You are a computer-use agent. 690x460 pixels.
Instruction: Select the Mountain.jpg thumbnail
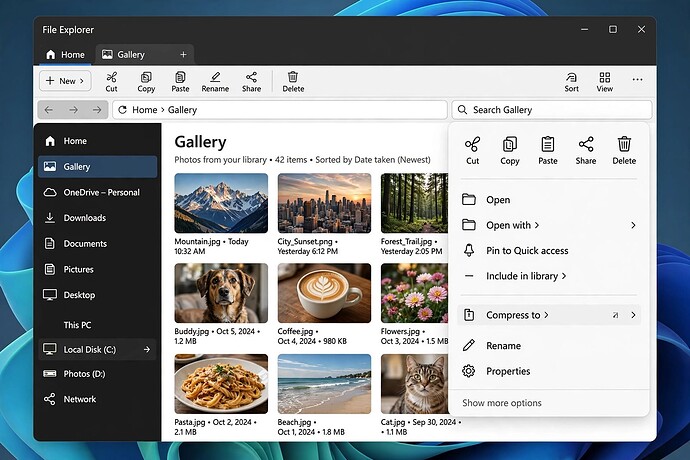pos(221,203)
